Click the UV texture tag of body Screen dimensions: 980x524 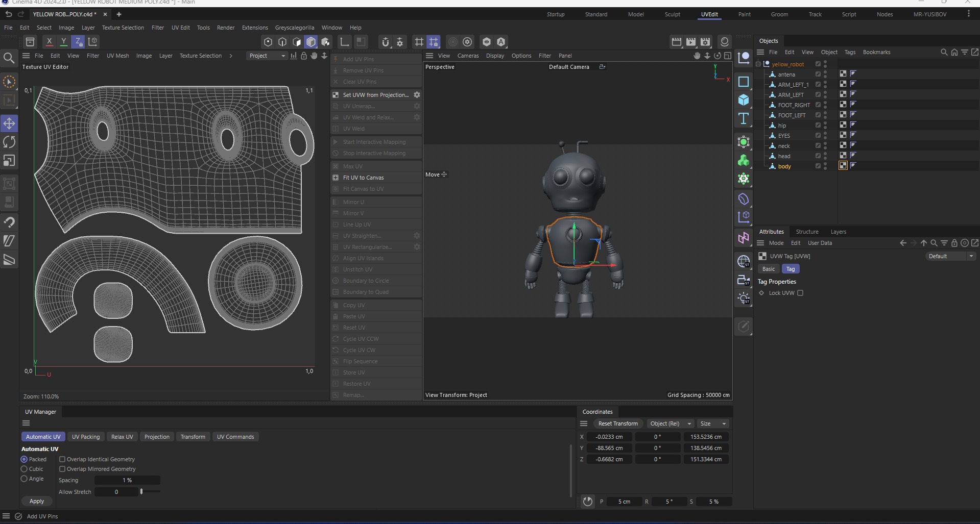843,166
